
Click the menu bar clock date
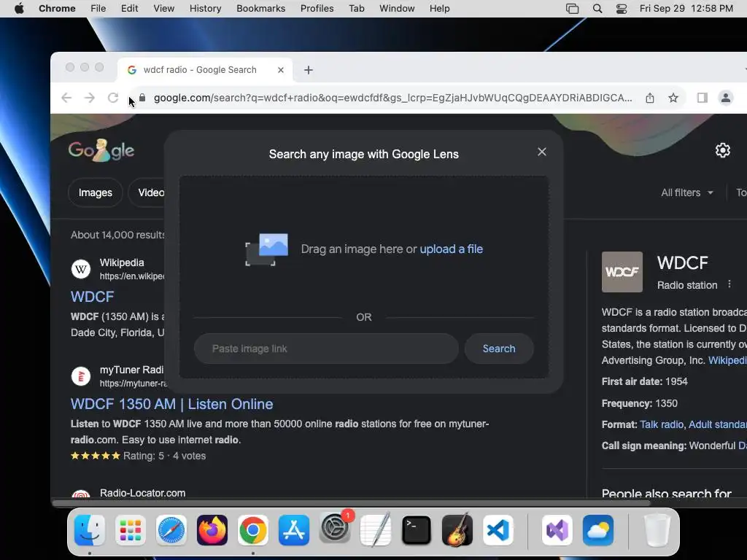686,9
